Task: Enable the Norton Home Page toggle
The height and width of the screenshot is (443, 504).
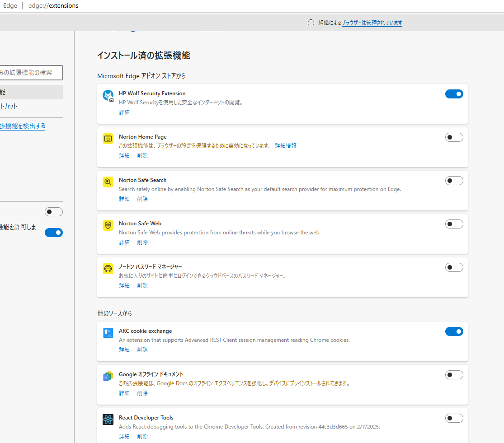Action: pos(454,137)
